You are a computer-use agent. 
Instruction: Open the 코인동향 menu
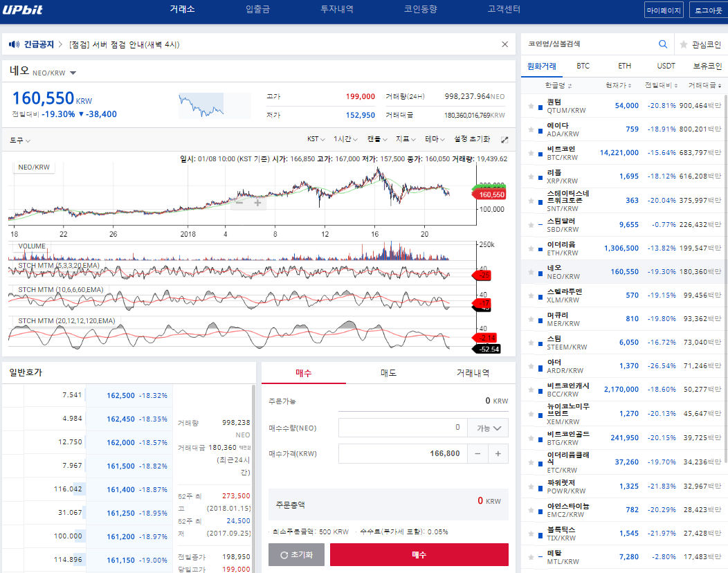(x=421, y=9)
